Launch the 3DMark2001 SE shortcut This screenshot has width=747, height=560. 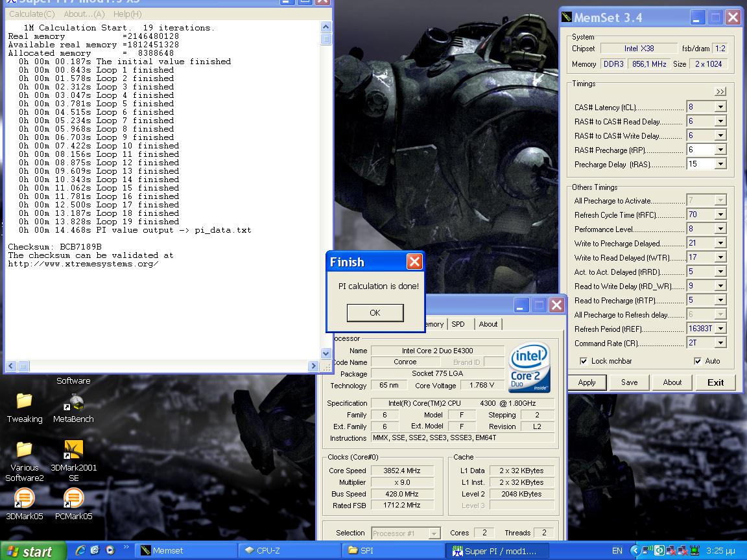pos(73,461)
